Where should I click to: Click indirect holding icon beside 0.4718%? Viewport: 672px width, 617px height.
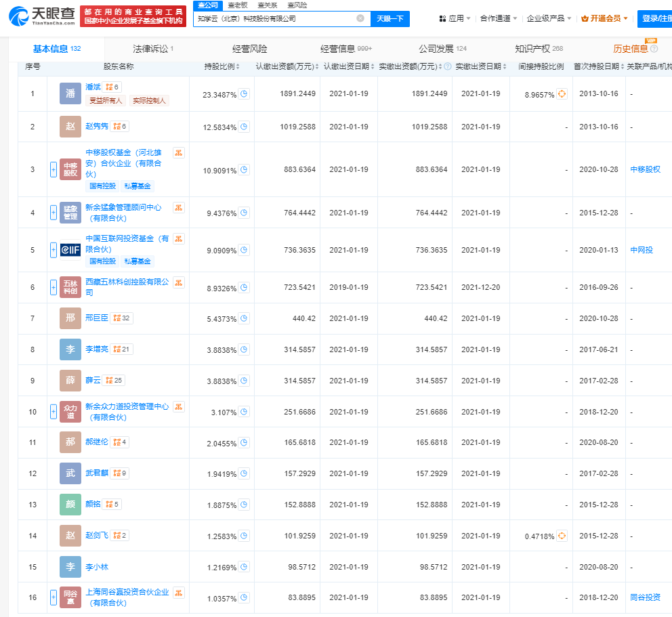562,536
